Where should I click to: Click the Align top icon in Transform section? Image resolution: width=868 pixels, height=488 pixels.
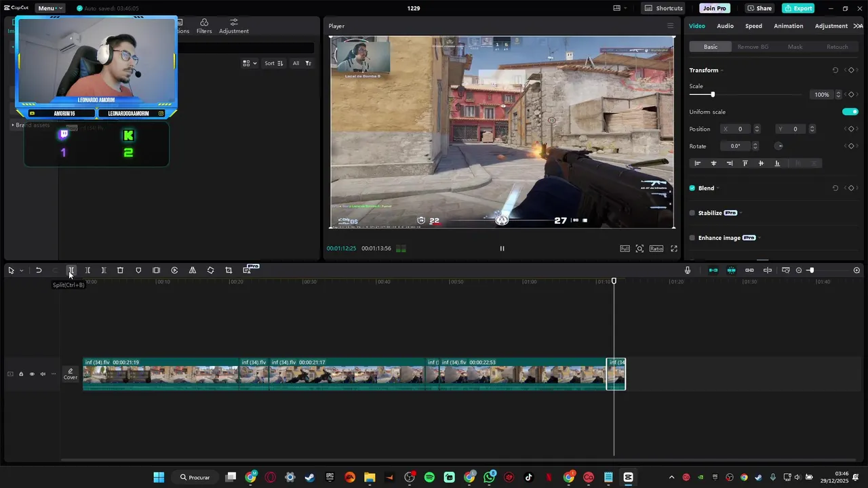pos(745,163)
